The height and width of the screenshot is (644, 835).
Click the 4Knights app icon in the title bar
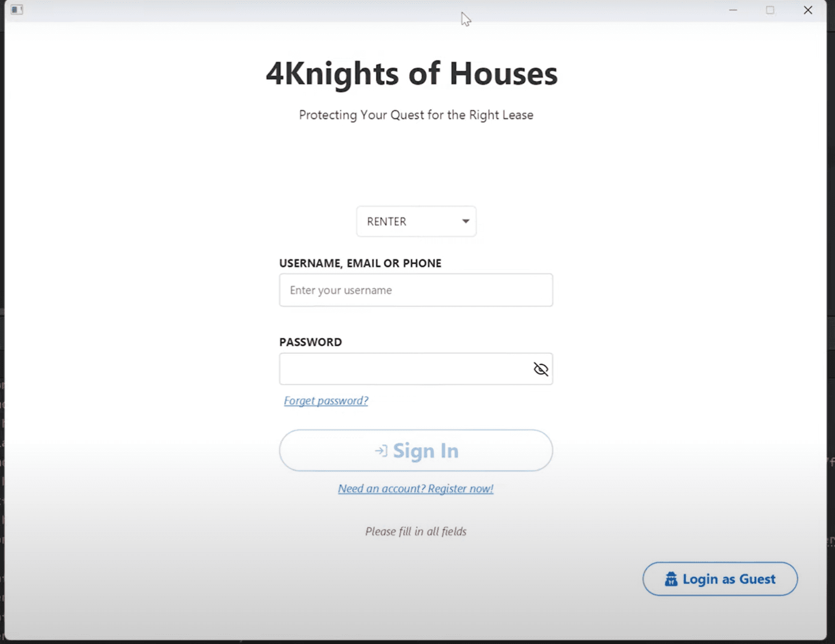click(x=17, y=10)
